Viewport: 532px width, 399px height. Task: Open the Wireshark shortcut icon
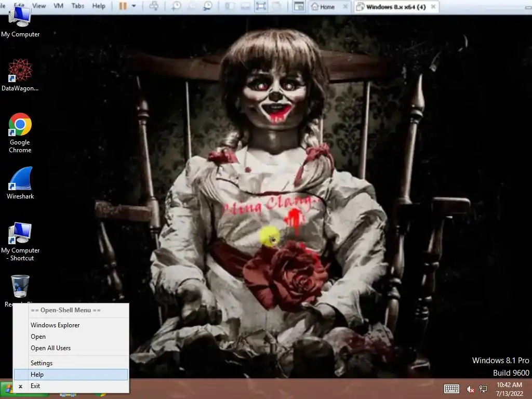pos(20,182)
